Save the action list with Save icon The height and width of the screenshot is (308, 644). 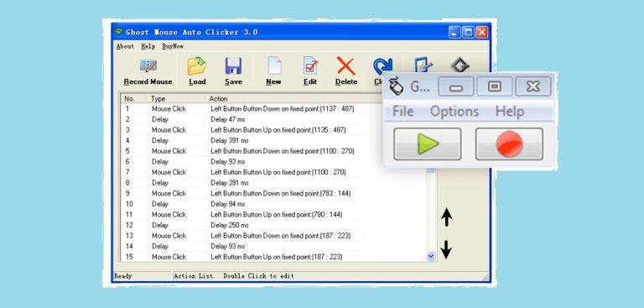[x=233, y=66]
